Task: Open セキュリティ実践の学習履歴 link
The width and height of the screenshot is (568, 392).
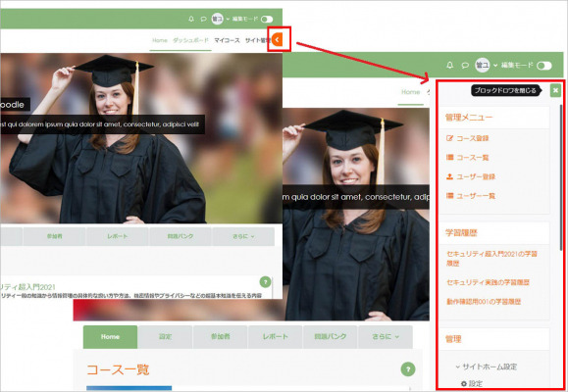Action: coord(488,282)
